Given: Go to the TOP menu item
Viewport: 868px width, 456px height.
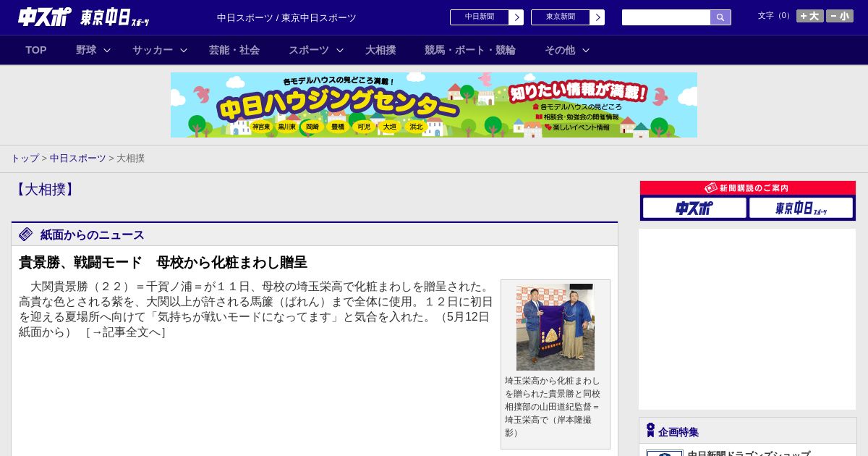Looking at the screenshot, I should [x=36, y=50].
